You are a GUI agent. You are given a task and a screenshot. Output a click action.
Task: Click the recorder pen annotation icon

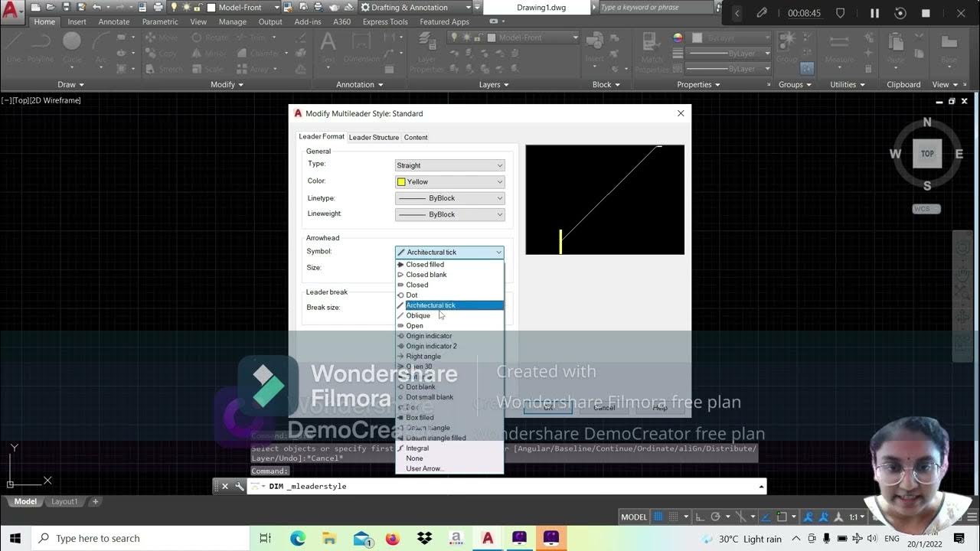761,13
